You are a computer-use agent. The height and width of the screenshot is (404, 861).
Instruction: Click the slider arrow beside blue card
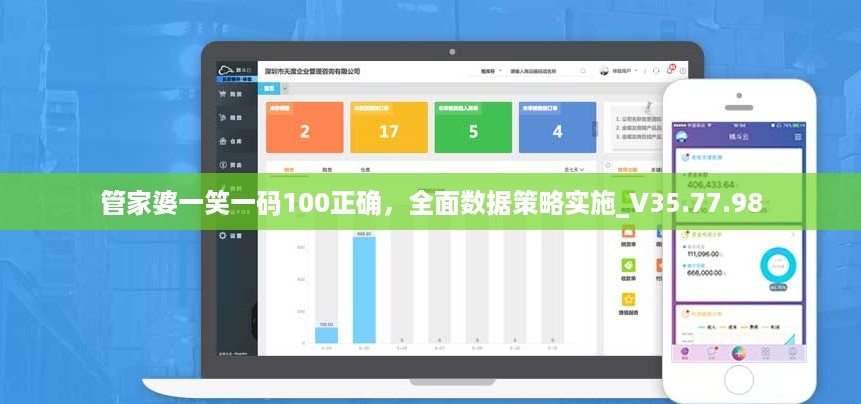click(594, 128)
